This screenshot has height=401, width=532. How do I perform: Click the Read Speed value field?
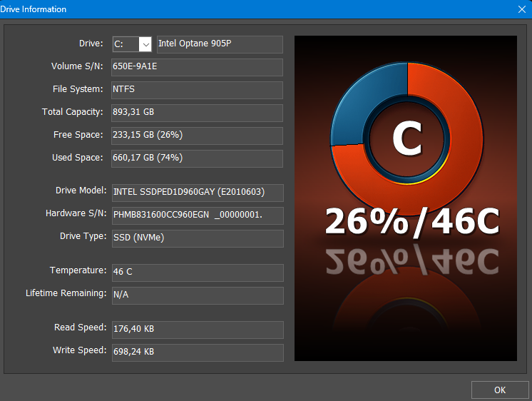[x=197, y=330]
